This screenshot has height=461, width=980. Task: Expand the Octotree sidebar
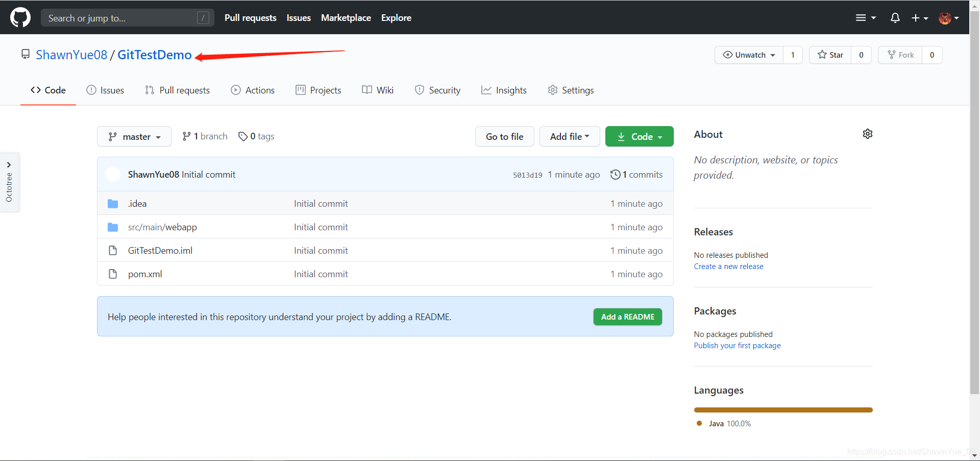click(x=9, y=182)
